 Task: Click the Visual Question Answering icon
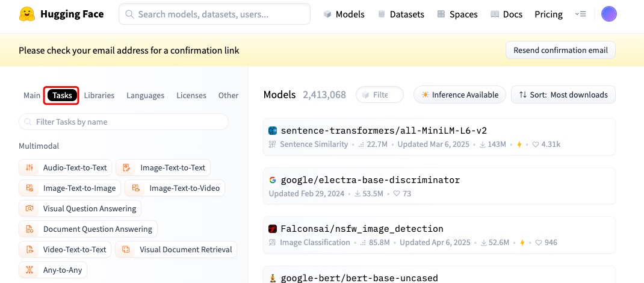point(29,209)
